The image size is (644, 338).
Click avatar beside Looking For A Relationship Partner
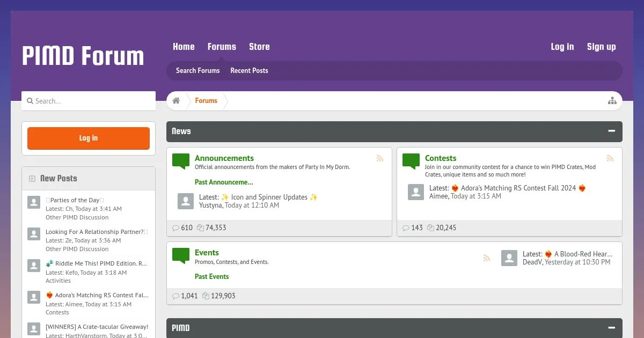pyautogui.click(x=34, y=234)
